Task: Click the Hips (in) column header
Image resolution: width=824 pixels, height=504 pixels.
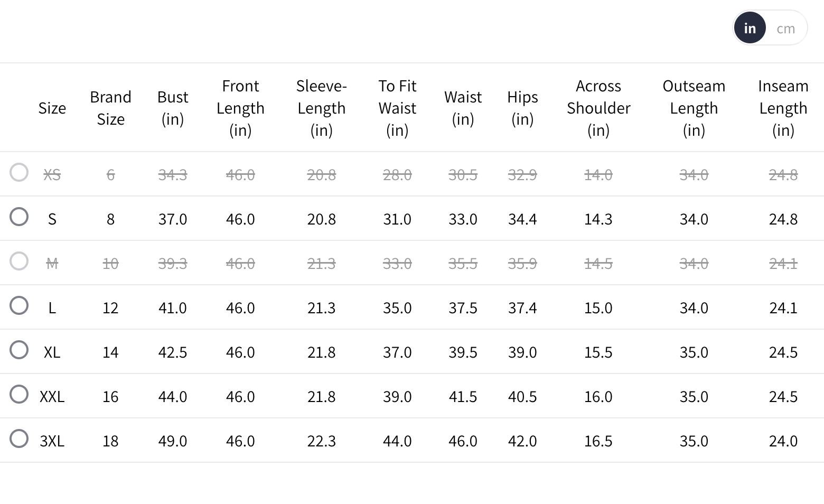Action: pyautogui.click(x=522, y=108)
